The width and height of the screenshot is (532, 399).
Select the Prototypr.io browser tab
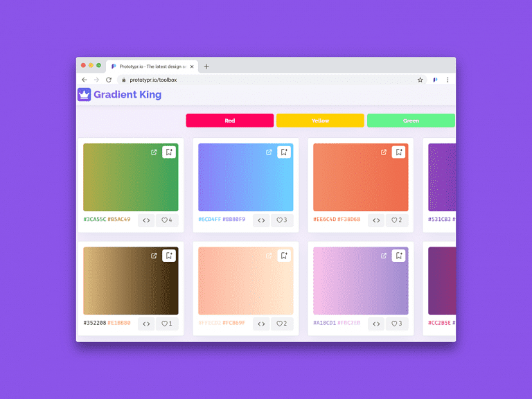point(152,66)
